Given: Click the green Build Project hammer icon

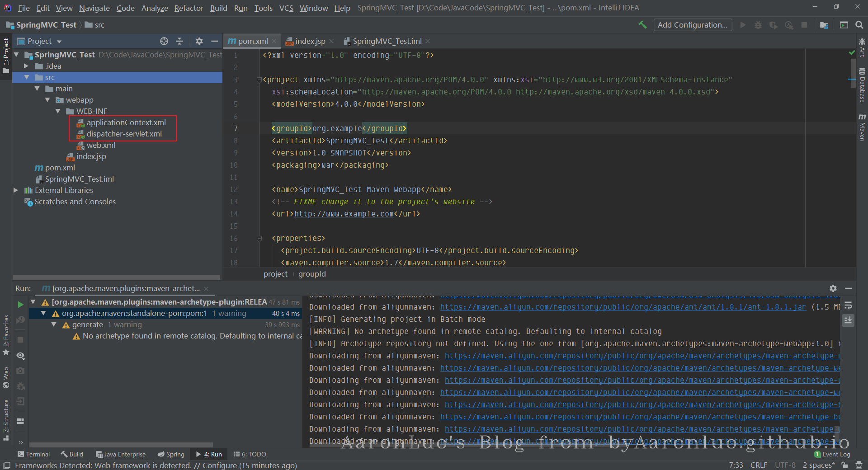Looking at the screenshot, I should tap(642, 25).
